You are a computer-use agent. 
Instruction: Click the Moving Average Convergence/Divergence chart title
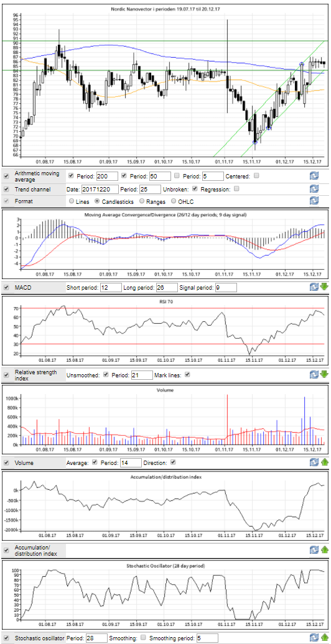[x=165, y=214]
